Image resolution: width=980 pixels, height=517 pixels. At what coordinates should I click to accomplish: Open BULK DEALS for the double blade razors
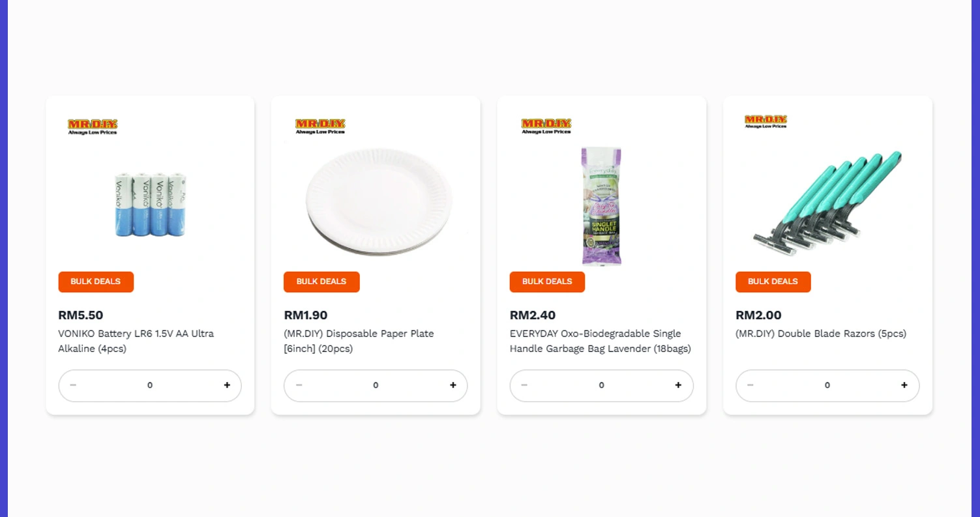tap(773, 282)
